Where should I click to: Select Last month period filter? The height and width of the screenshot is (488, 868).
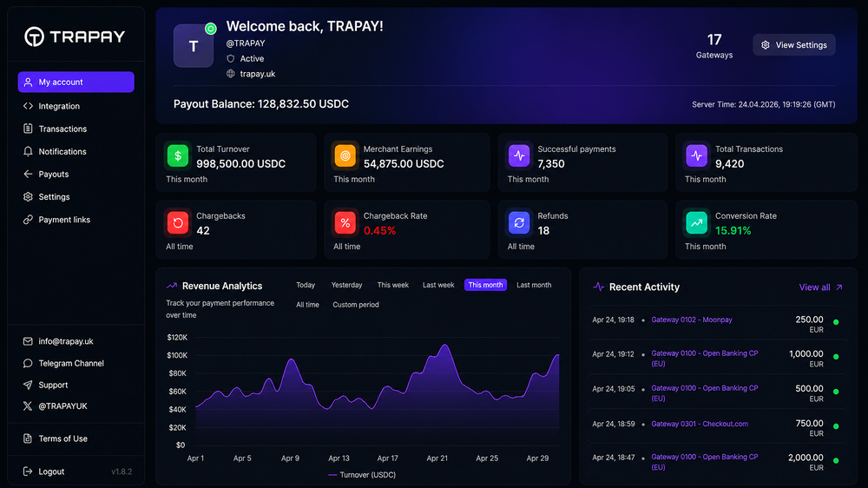pos(534,285)
